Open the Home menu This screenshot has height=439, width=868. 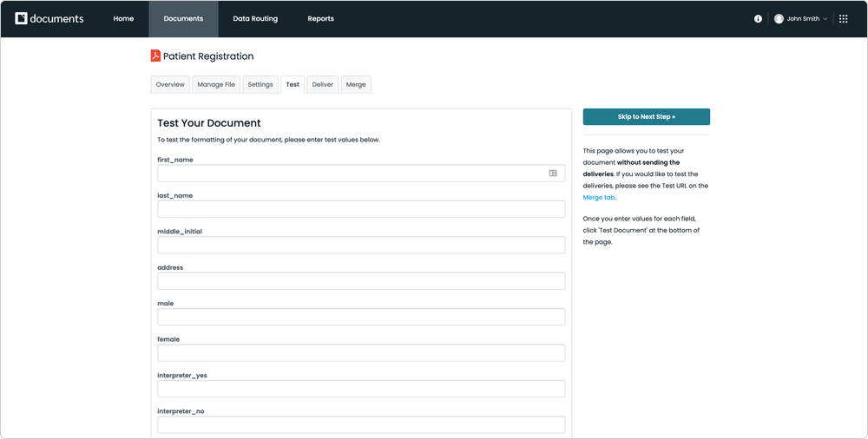coord(123,19)
